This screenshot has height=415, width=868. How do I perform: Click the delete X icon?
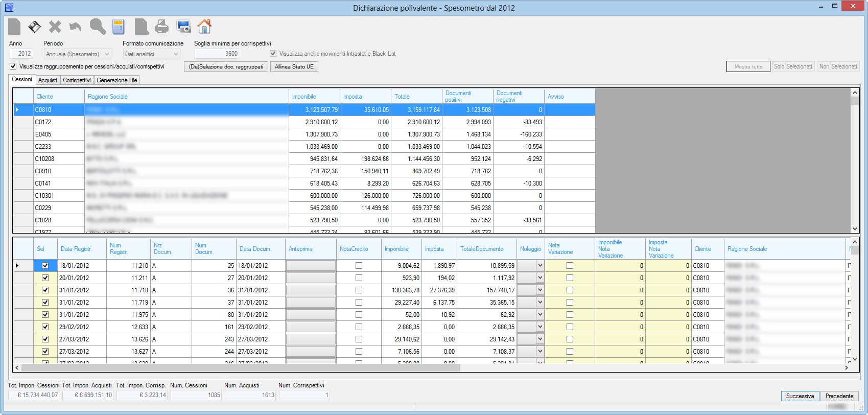[x=55, y=27]
